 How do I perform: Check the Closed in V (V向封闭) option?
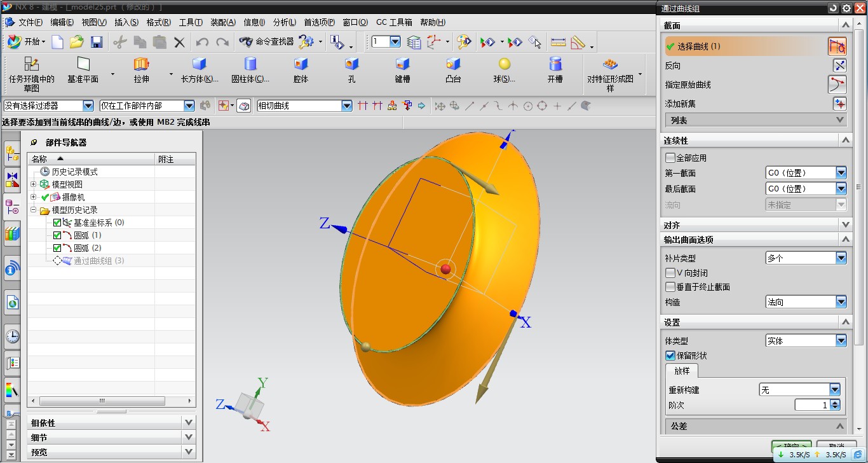point(670,273)
